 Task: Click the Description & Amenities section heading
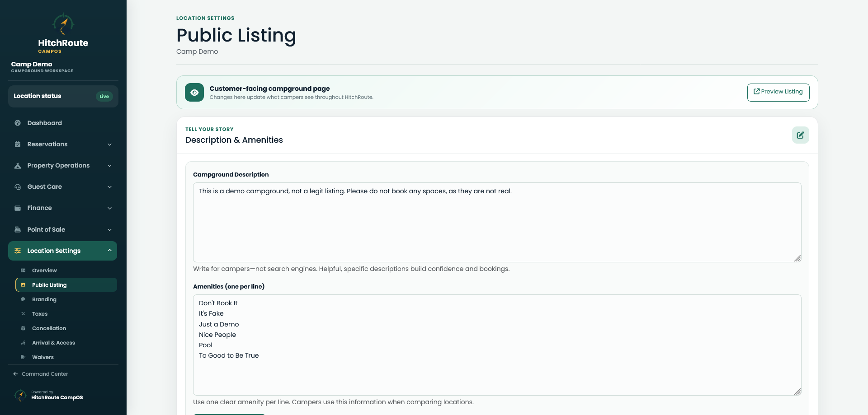pos(234,140)
